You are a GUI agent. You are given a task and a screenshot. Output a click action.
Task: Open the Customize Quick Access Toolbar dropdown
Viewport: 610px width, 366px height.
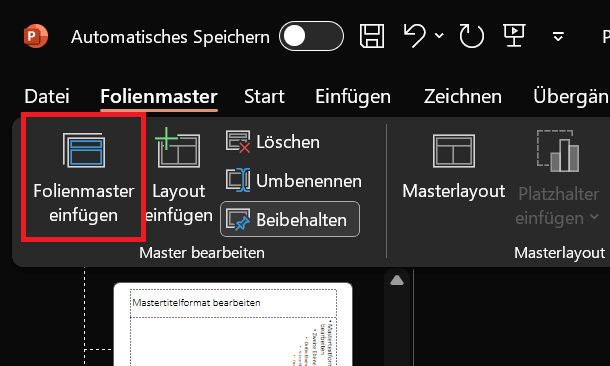coord(558,37)
